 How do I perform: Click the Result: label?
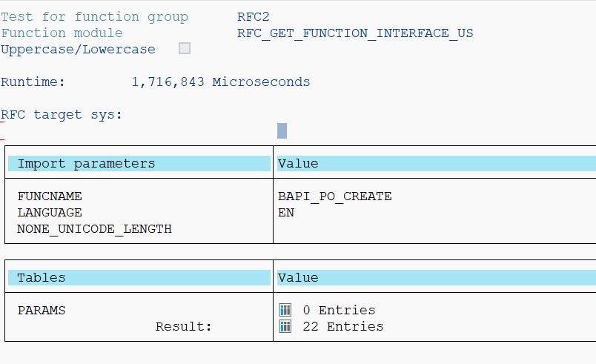coord(184,327)
